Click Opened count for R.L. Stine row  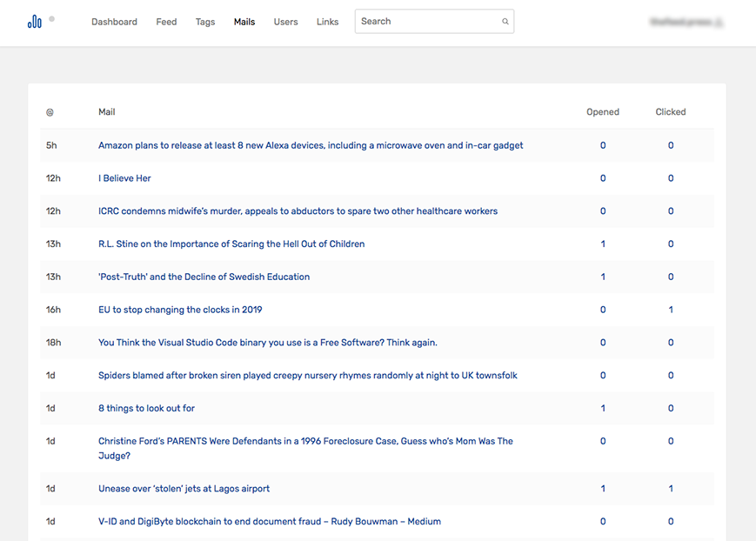pos(603,244)
